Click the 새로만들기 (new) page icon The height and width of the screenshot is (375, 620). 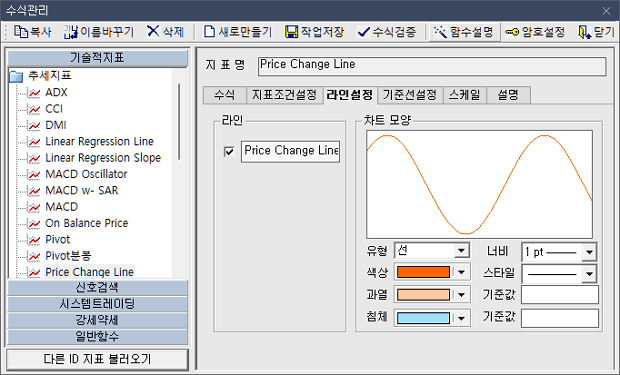209,32
